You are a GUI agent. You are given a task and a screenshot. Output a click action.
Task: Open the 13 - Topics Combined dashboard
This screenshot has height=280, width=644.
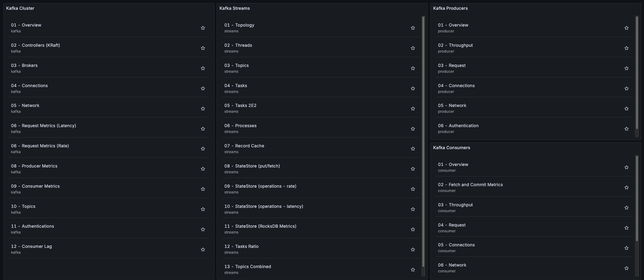coord(253,267)
